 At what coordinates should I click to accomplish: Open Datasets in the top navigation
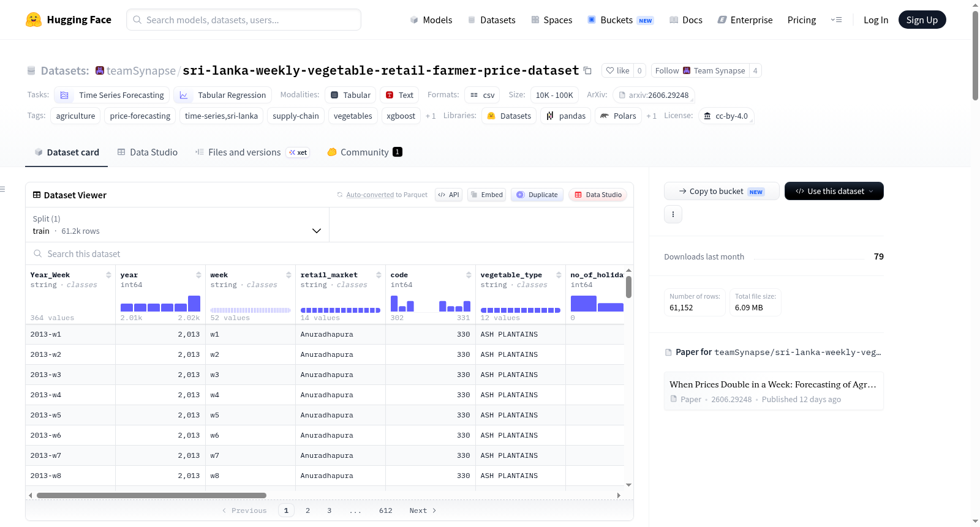click(491, 20)
